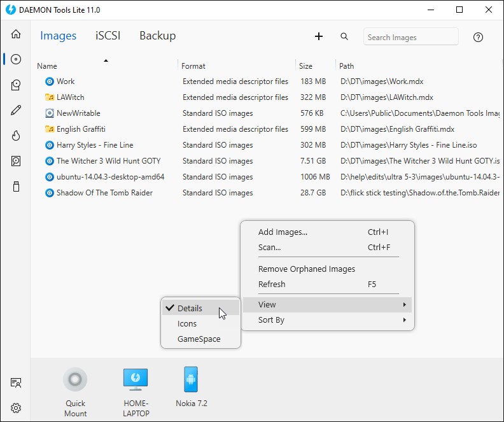The width and height of the screenshot is (504, 422).
Task: Select Remove Orphaned Images
Action: (327, 269)
